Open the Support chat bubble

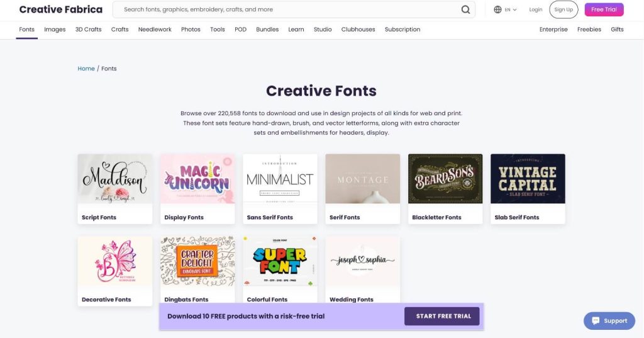[x=609, y=321]
